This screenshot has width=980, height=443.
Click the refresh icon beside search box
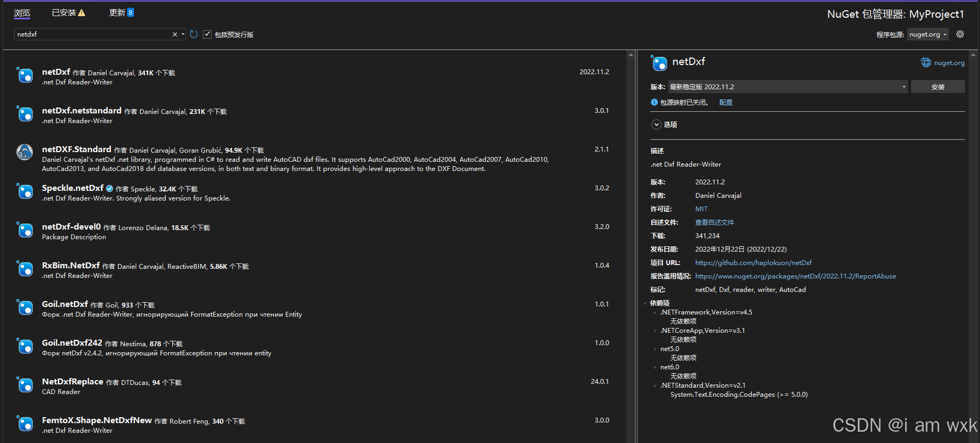pos(194,34)
